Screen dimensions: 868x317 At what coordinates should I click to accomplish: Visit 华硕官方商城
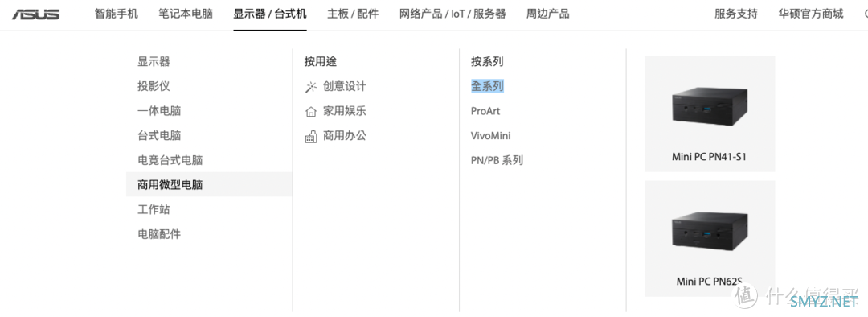(x=810, y=14)
